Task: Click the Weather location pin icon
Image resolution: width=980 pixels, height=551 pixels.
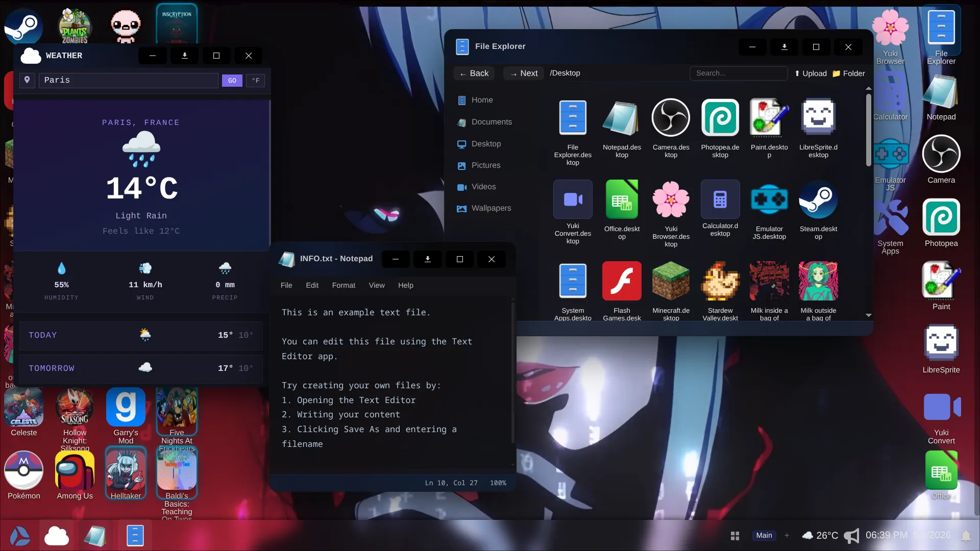Action: click(x=27, y=80)
